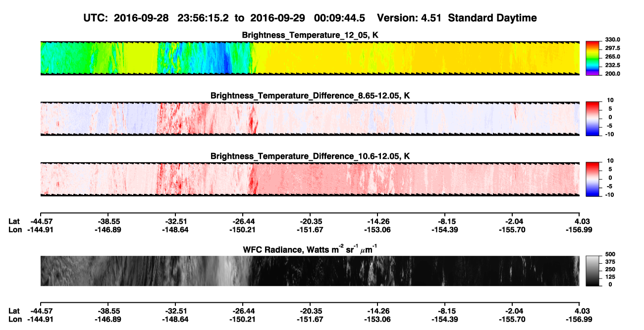Image resolution: width=644 pixels, height=330 pixels.
Task: Click the 500 label on grayscale colorbar
Action: 609,255
